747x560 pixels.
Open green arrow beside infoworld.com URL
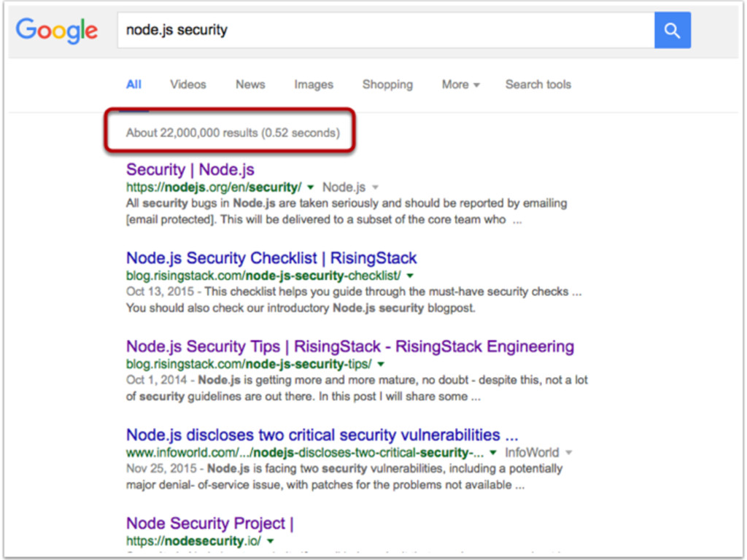tap(493, 453)
